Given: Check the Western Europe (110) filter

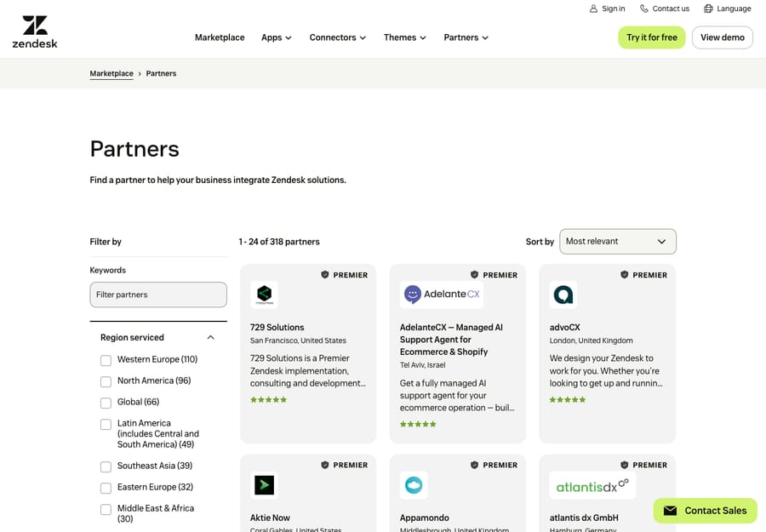Looking at the screenshot, I should point(106,360).
